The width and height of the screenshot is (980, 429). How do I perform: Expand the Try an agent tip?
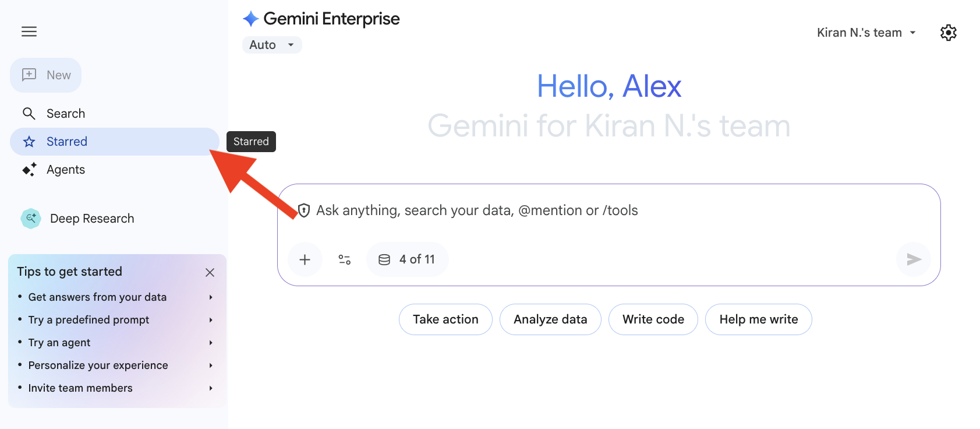pos(116,342)
